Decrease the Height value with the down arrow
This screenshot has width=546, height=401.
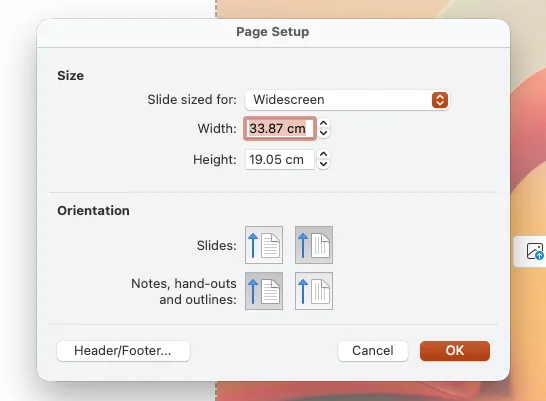323,164
